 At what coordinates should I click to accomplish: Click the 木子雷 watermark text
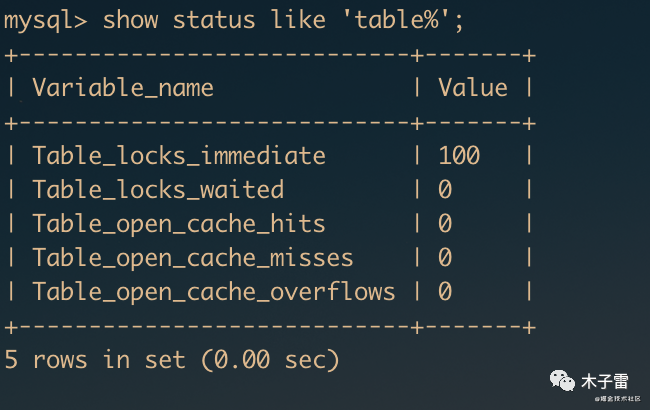click(x=605, y=382)
